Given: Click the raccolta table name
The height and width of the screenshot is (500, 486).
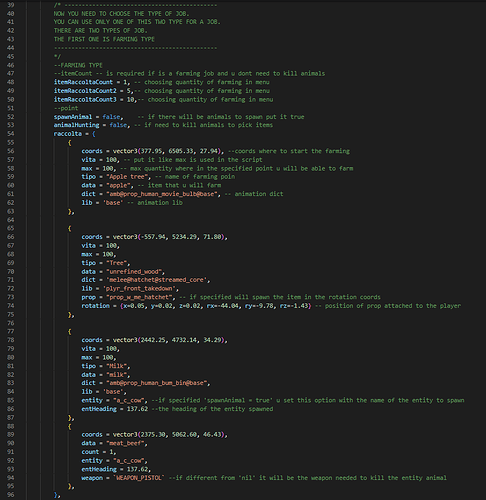Looking at the screenshot, I should point(68,134).
